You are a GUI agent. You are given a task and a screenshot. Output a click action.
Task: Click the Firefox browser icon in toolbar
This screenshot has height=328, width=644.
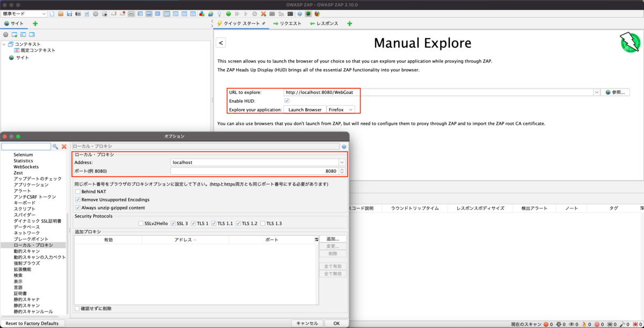(x=317, y=13)
